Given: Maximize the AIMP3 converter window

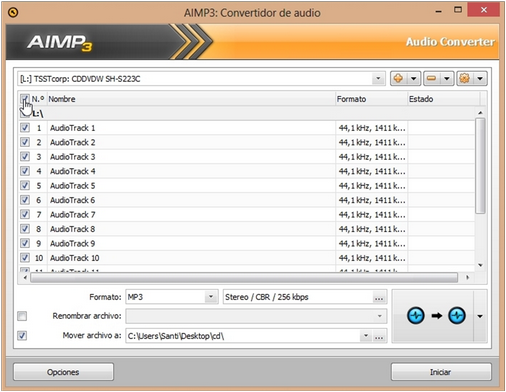Looking at the screenshot, I should 458,10.
